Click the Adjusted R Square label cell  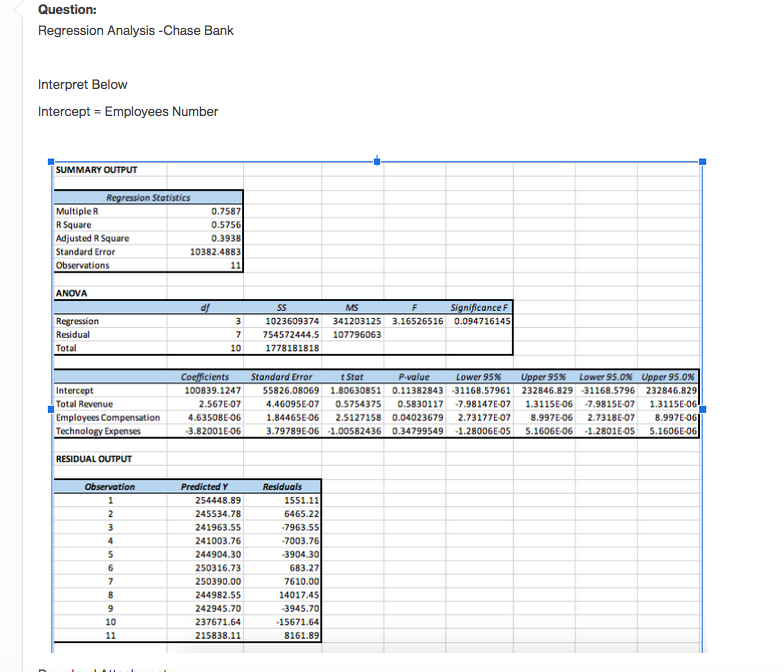pos(93,238)
